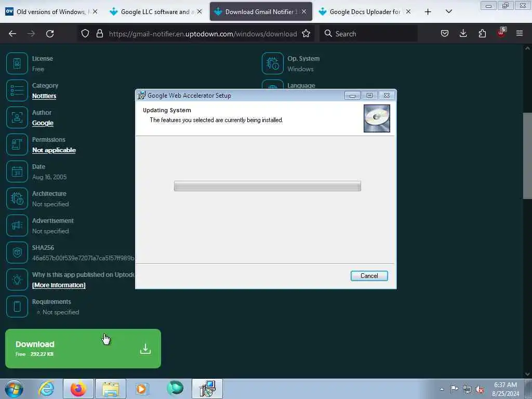This screenshot has height=399, width=532.
Task: Open the Not applicable permissions link
Action: pos(54,150)
